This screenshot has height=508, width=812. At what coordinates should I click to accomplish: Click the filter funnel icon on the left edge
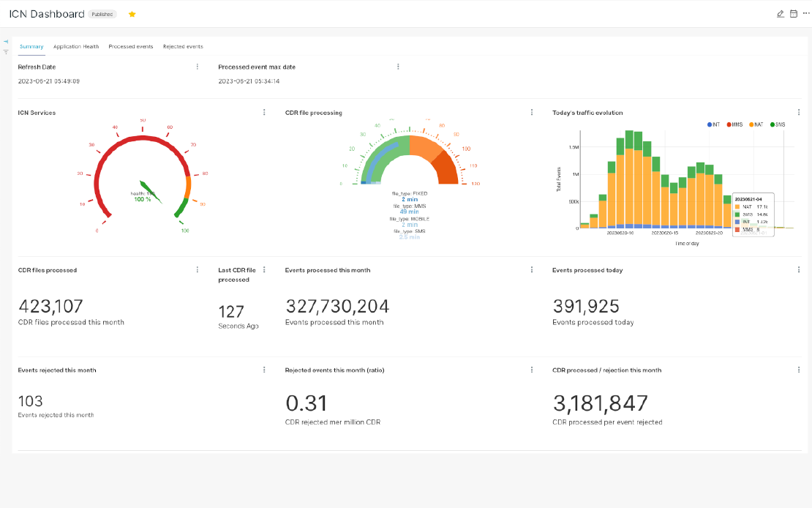point(6,52)
